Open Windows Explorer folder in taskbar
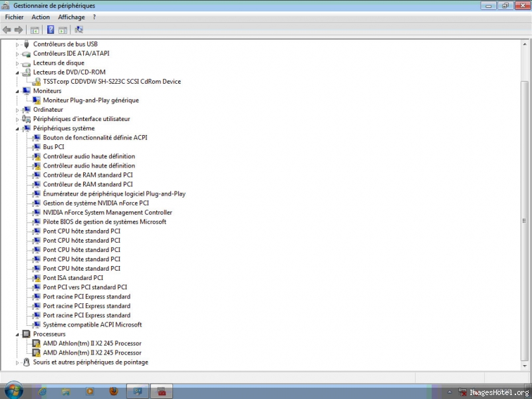 pyautogui.click(x=66, y=392)
